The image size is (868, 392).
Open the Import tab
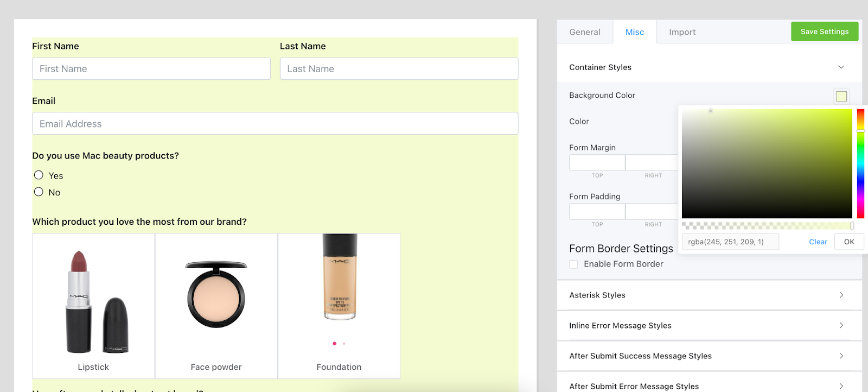(x=682, y=32)
